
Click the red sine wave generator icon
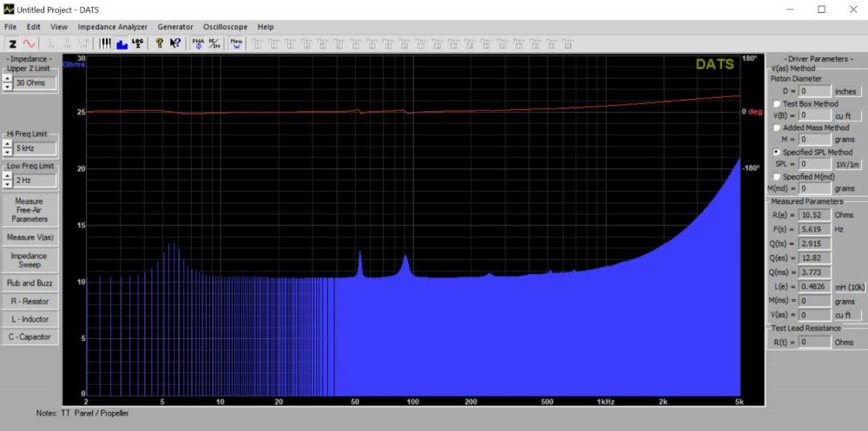(x=29, y=43)
